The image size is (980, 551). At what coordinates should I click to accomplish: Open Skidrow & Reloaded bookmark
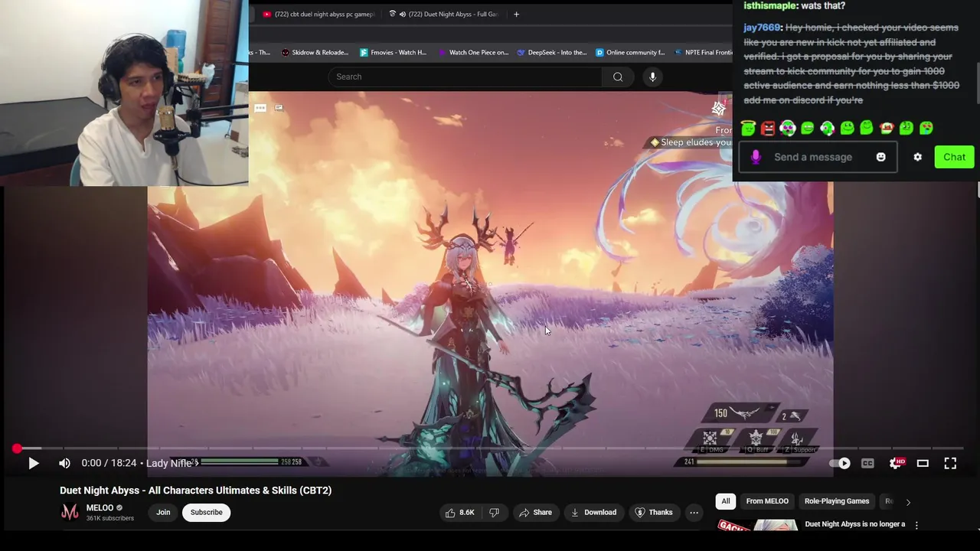click(x=315, y=52)
